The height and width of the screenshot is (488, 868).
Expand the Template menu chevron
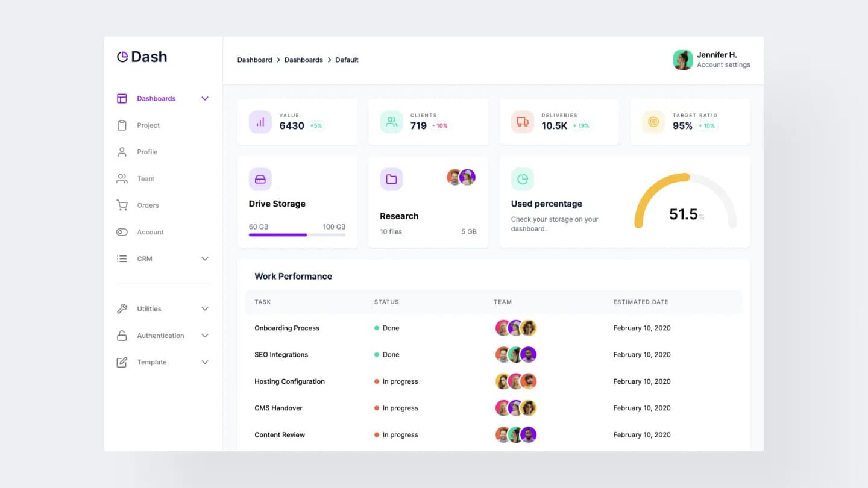tap(205, 362)
